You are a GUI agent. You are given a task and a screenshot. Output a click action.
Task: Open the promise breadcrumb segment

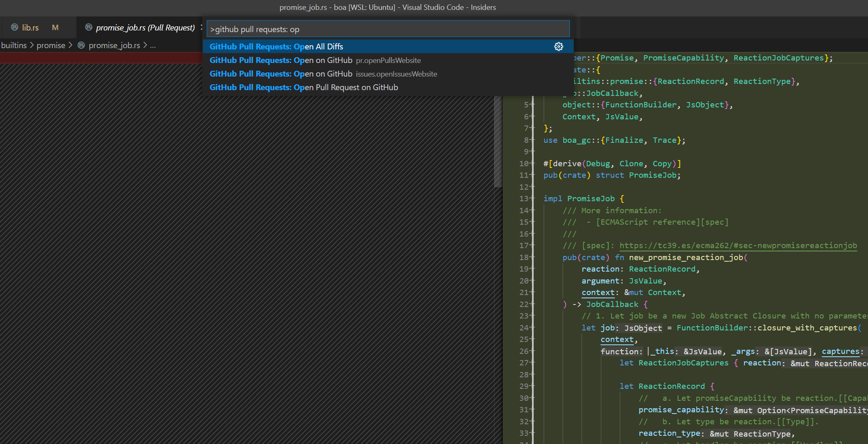tap(51, 45)
